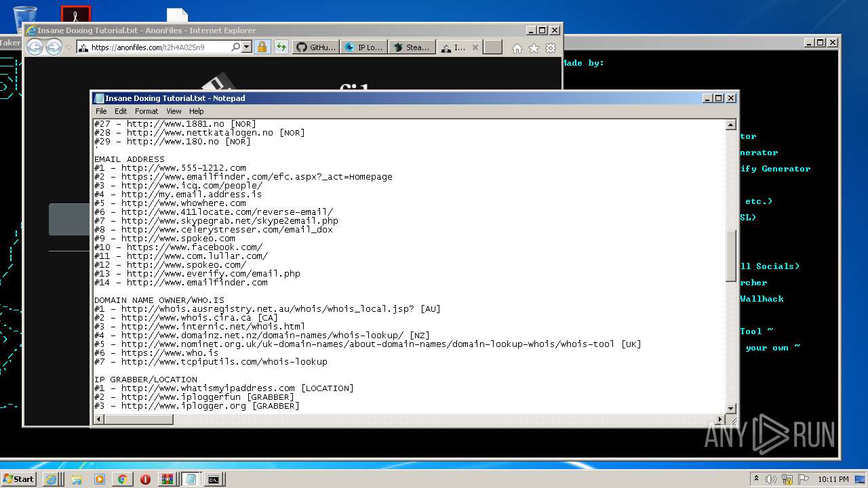Select the command prompt taskbar button
Image resolution: width=868 pixels, height=488 pixels.
(214, 479)
